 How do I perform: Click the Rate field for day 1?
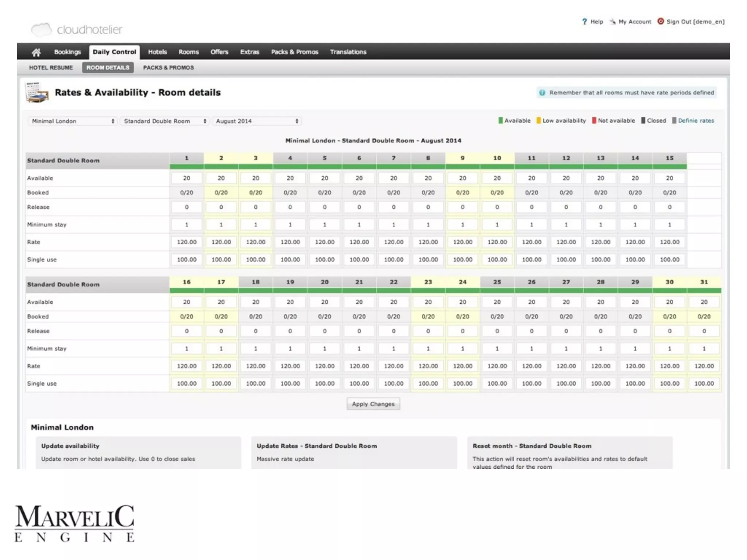pyautogui.click(x=186, y=242)
